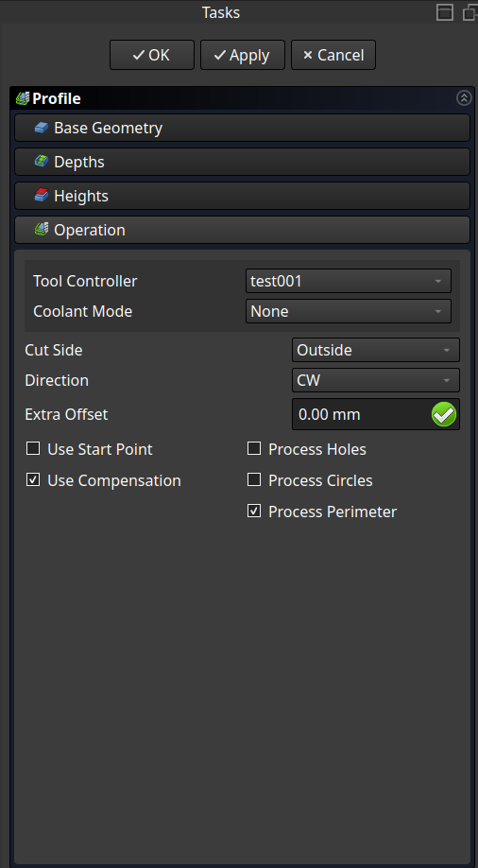Click the Cancel button
The image size is (478, 868).
coord(333,55)
